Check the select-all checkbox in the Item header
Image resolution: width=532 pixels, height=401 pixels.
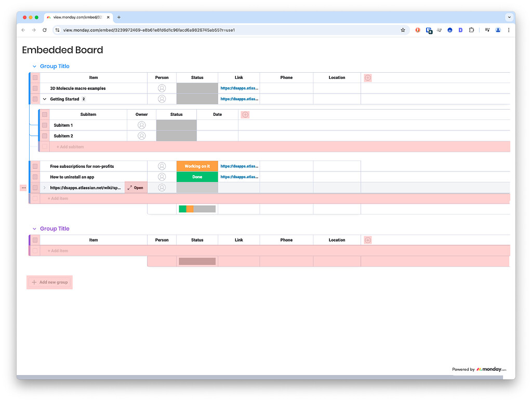(35, 77)
